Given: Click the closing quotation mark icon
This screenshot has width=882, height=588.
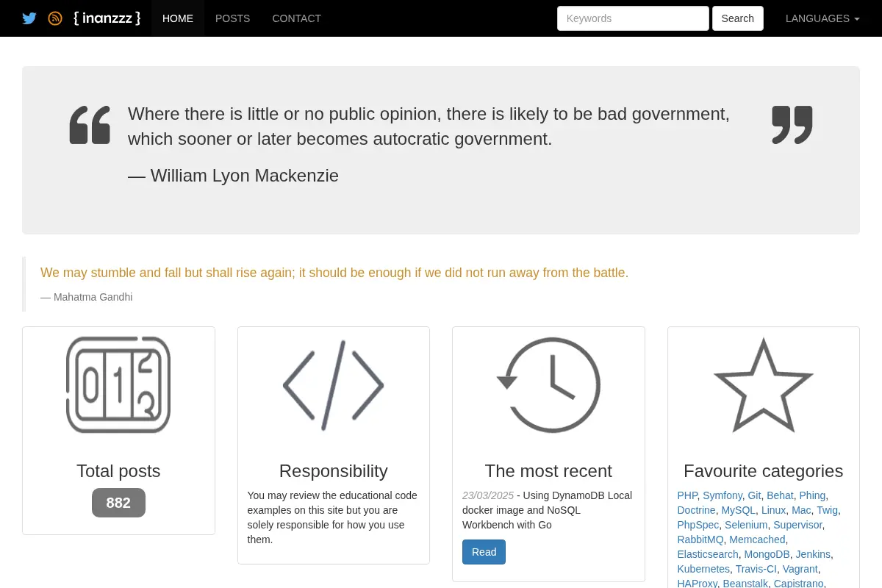Looking at the screenshot, I should coord(792,125).
